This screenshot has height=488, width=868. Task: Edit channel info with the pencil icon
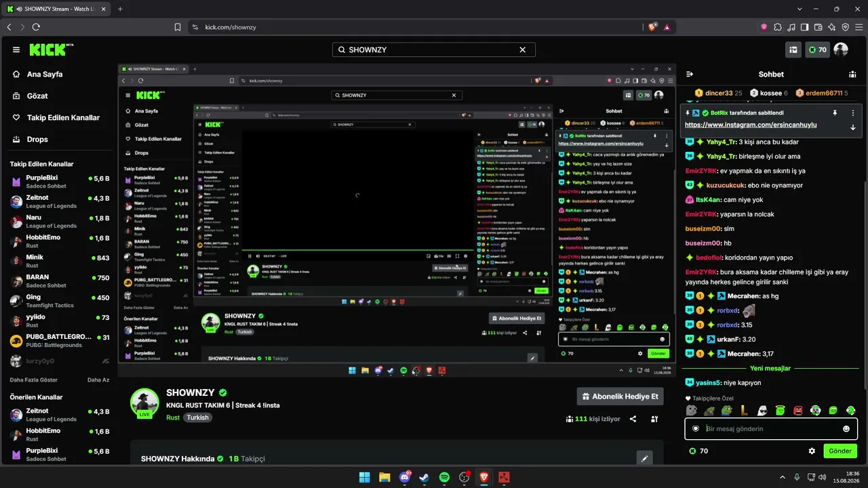pos(645,459)
